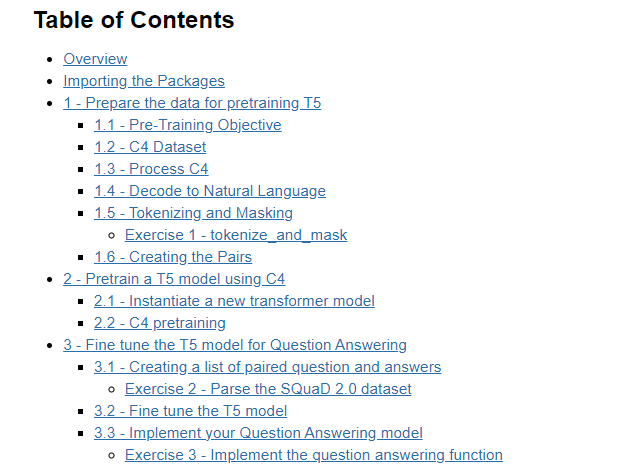Screen dimensions: 617x475
Task: Select the 2.2 - C4 pretraining link
Action: click(160, 323)
